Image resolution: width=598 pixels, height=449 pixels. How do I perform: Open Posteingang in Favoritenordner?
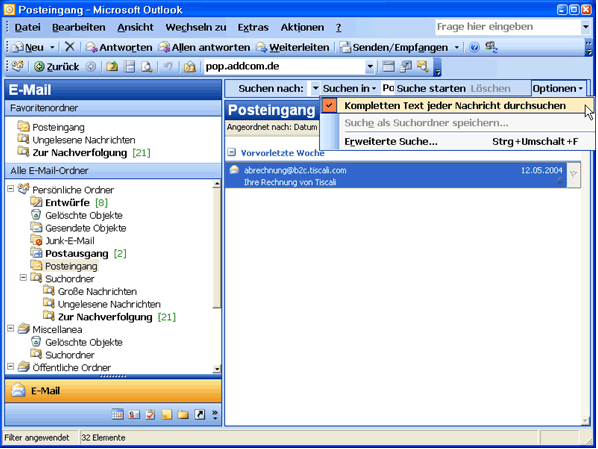(58, 127)
